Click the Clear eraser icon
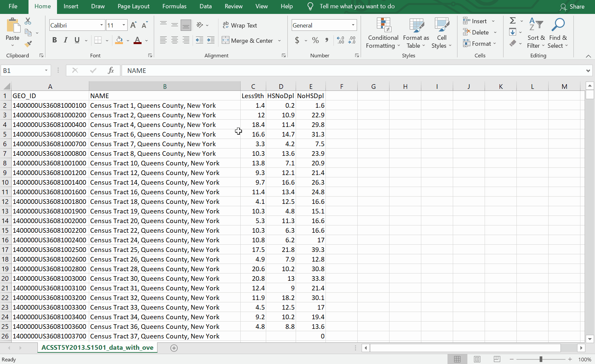 pyautogui.click(x=513, y=43)
